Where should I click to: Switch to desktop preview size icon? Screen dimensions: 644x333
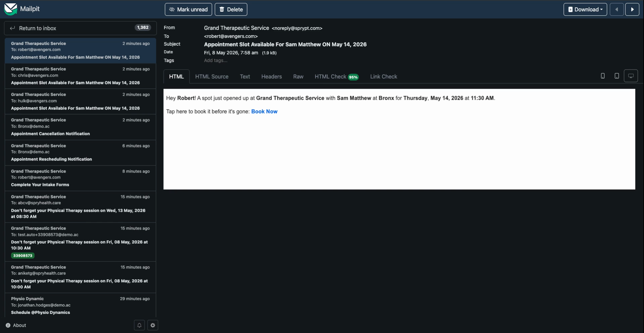(631, 76)
